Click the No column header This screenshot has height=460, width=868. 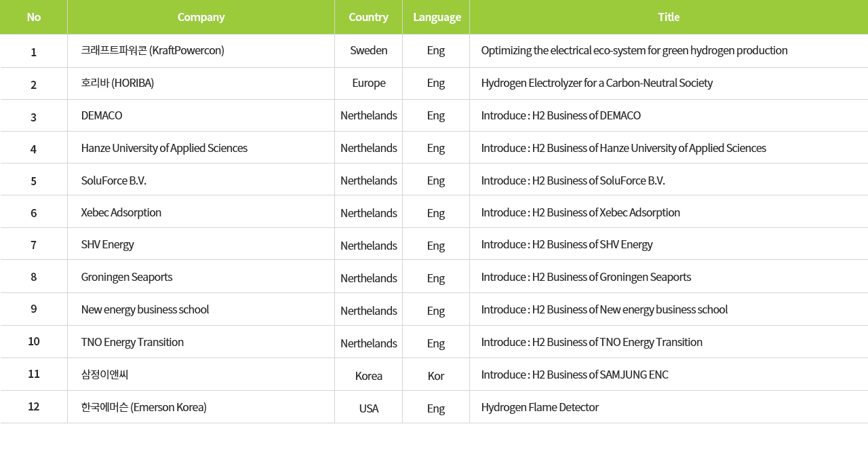click(x=33, y=17)
